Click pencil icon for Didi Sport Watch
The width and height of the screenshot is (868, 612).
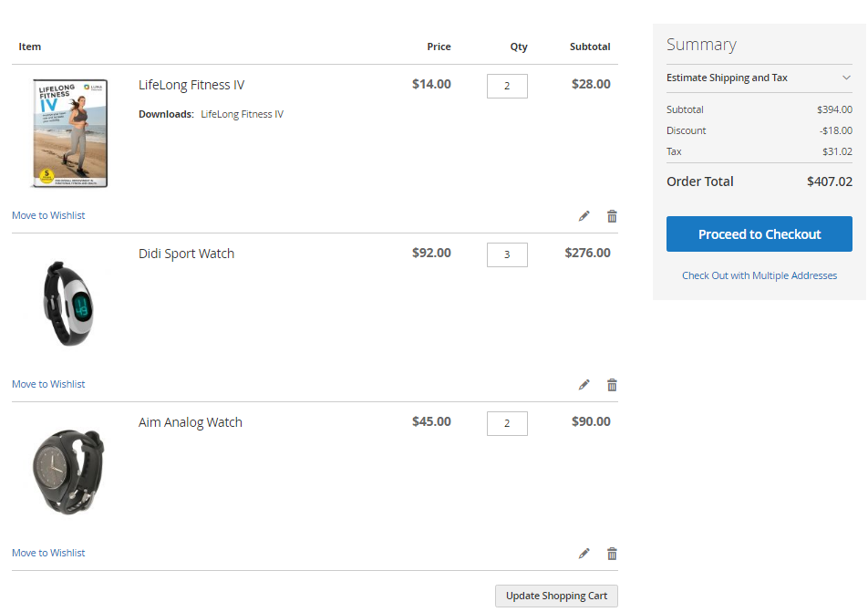tap(584, 385)
